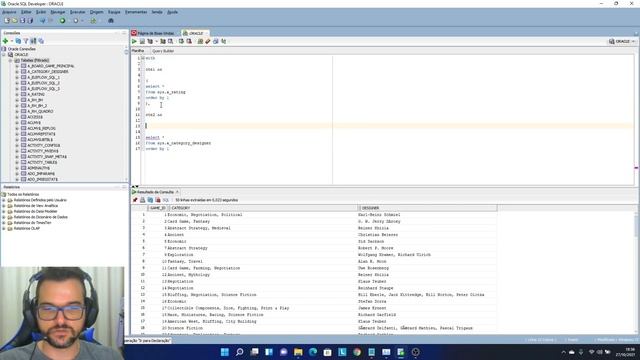Open the Arquivo menu
This screenshot has height=360, width=640.
point(9,12)
